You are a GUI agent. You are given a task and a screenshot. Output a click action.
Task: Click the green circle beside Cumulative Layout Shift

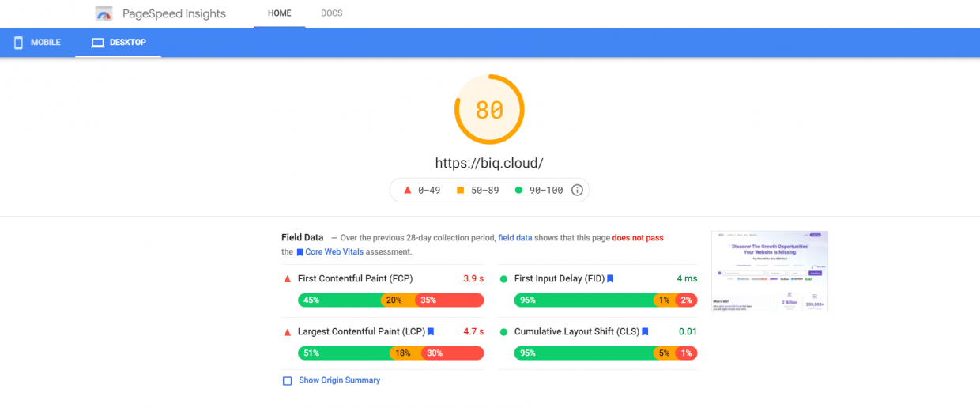503,332
